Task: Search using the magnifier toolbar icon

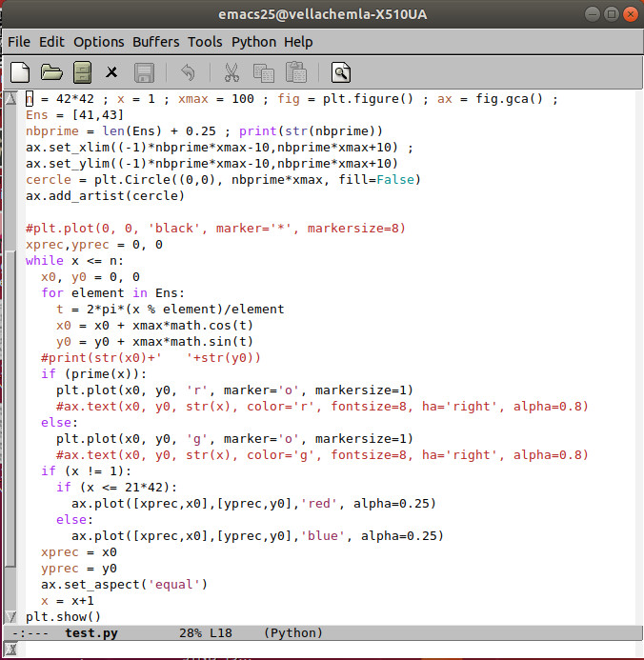Action: (x=340, y=71)
